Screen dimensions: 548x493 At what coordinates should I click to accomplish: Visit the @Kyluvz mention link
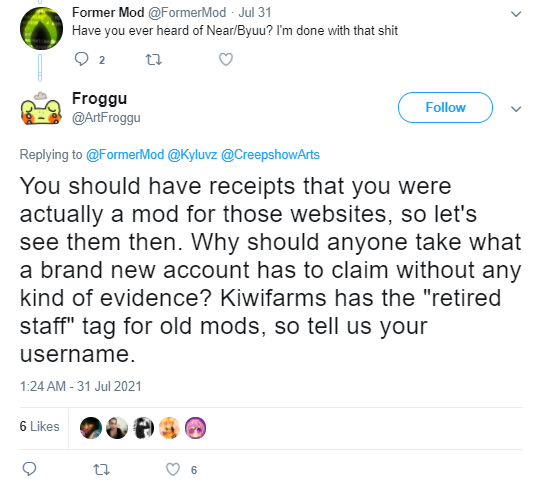click(x=192, y=154)
